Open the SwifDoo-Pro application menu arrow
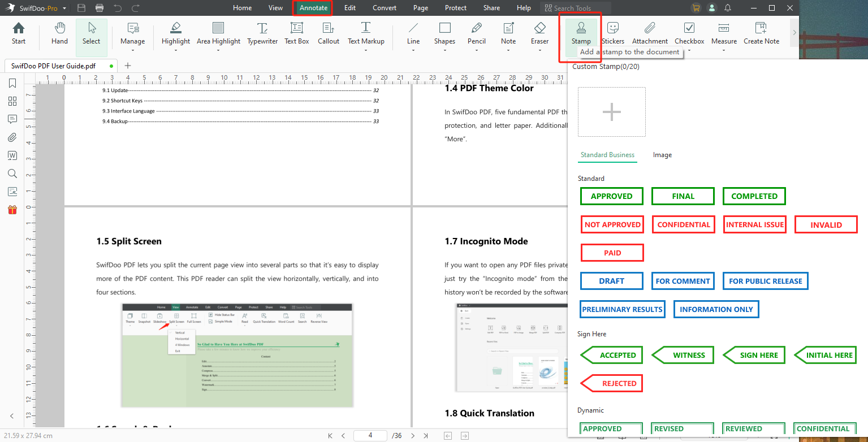 pos(64,8)
